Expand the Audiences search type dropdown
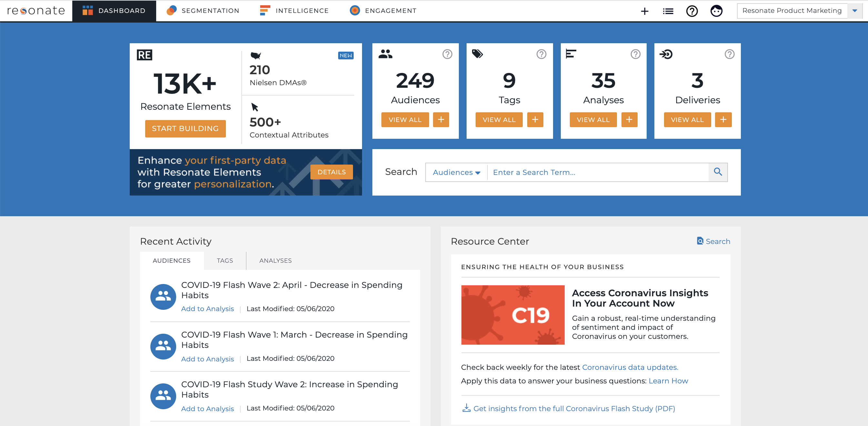868x426 pixels. [x=456, y=172]
